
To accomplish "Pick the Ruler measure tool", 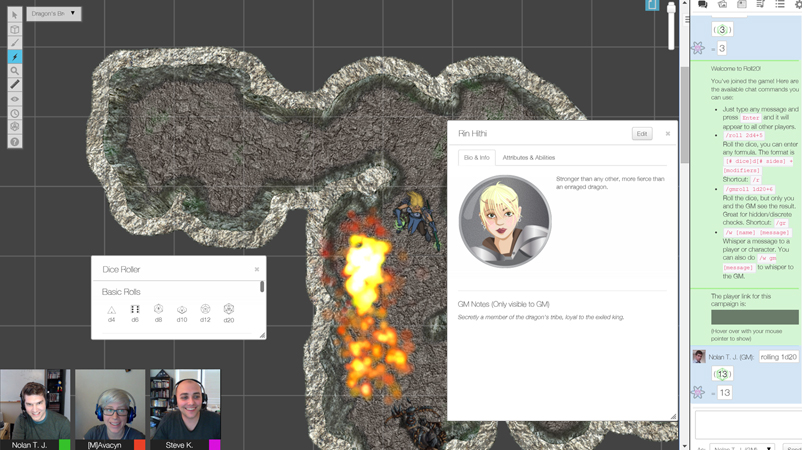I will point(14,84).
